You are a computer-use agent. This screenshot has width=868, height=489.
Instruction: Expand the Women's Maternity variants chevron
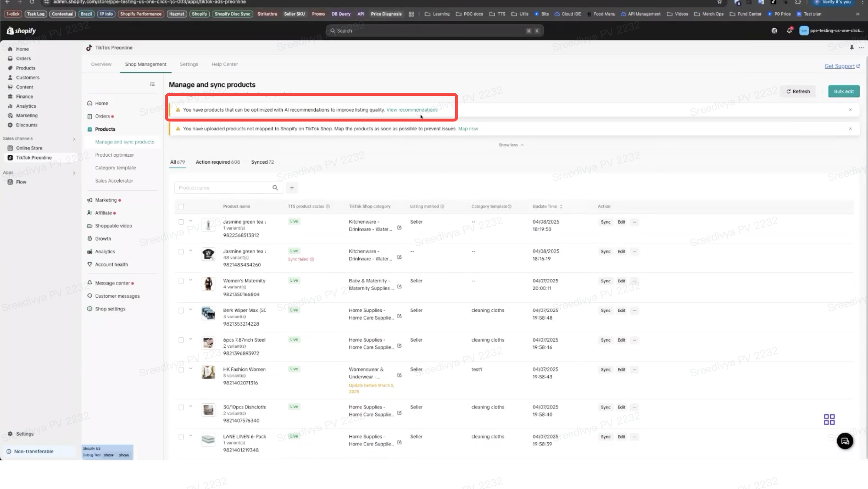[x=191, y=280]
